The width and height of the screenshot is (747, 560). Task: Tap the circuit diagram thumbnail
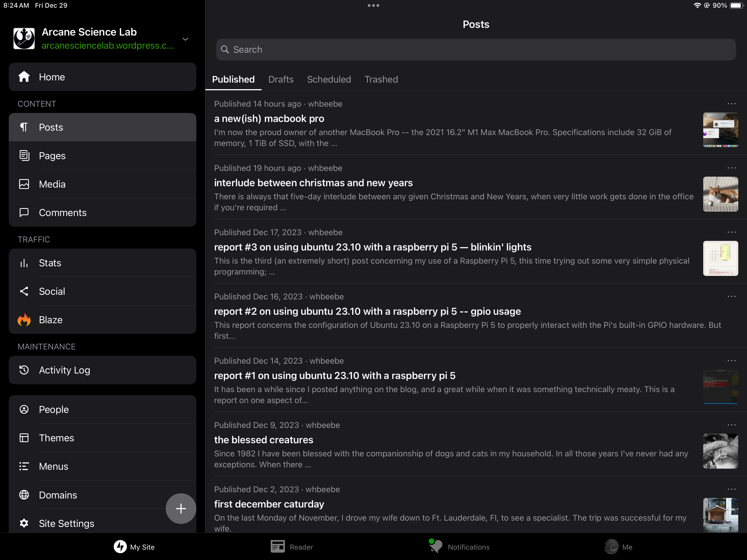tap(720, 258)
